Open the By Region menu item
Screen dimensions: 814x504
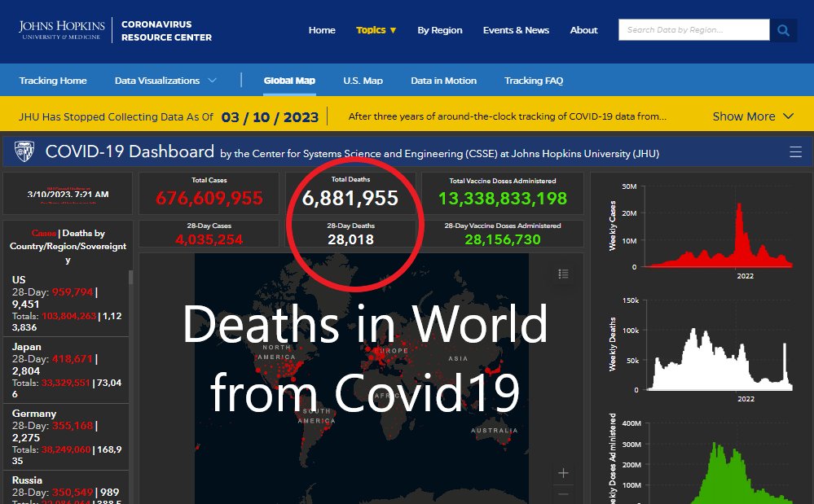439,29
